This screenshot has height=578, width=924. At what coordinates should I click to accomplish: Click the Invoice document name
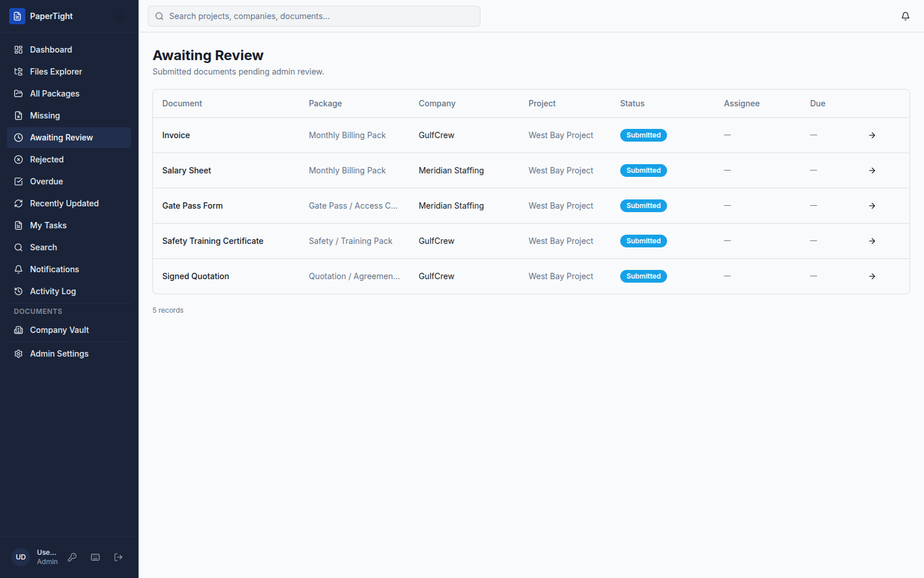(x=176, y=135)
